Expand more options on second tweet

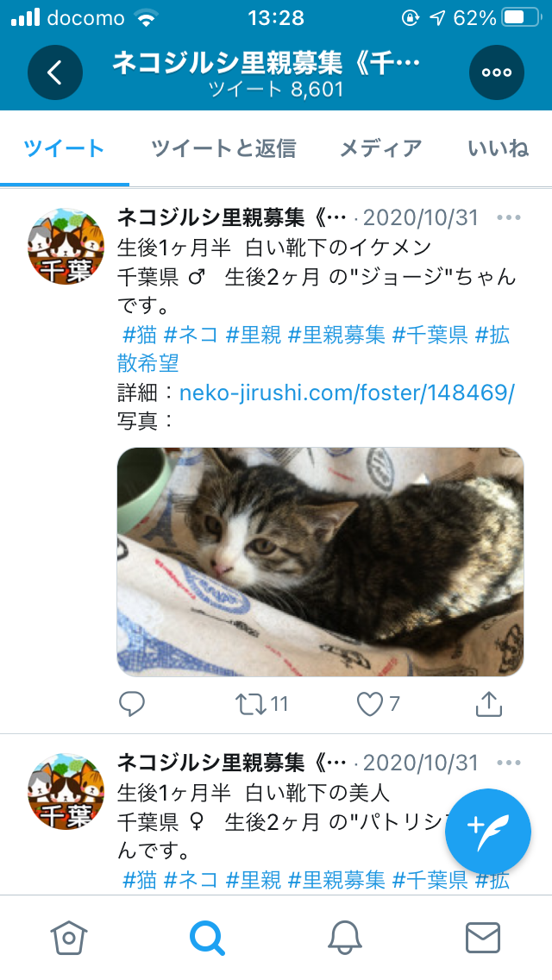click(x=509, y=763)
